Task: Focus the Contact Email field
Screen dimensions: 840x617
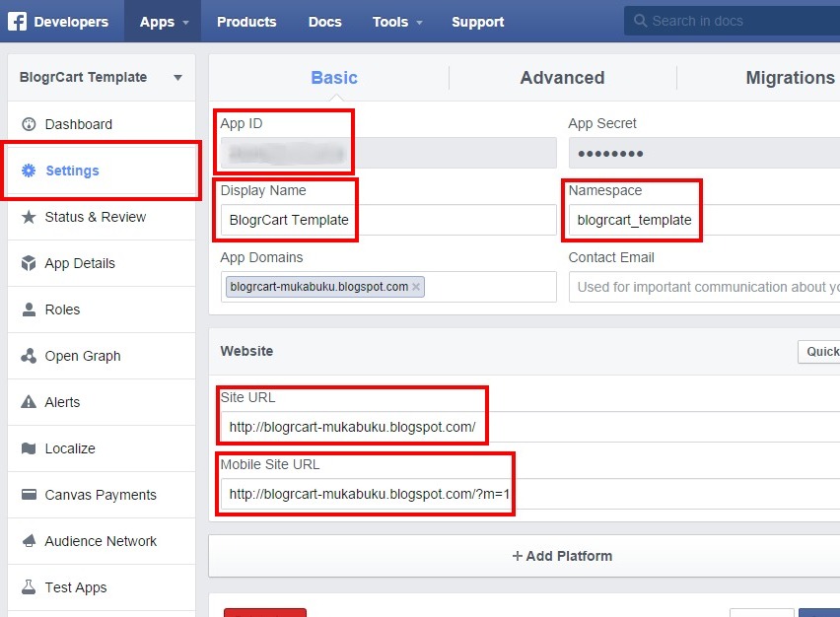Action: point(705,287)
